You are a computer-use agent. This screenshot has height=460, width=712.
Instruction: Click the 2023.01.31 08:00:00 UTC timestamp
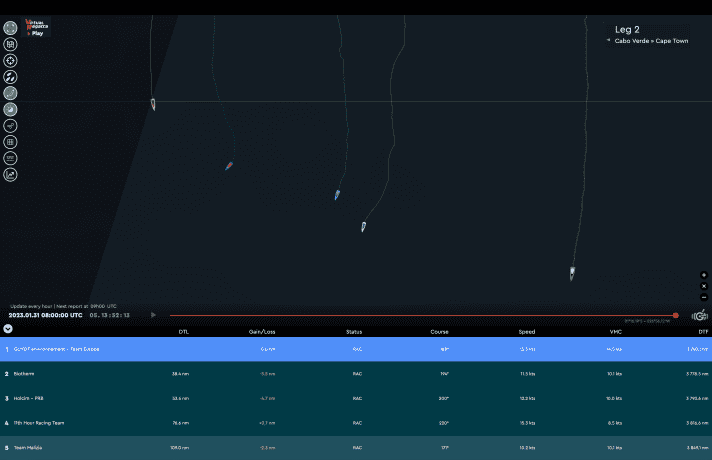click(45, 315)
